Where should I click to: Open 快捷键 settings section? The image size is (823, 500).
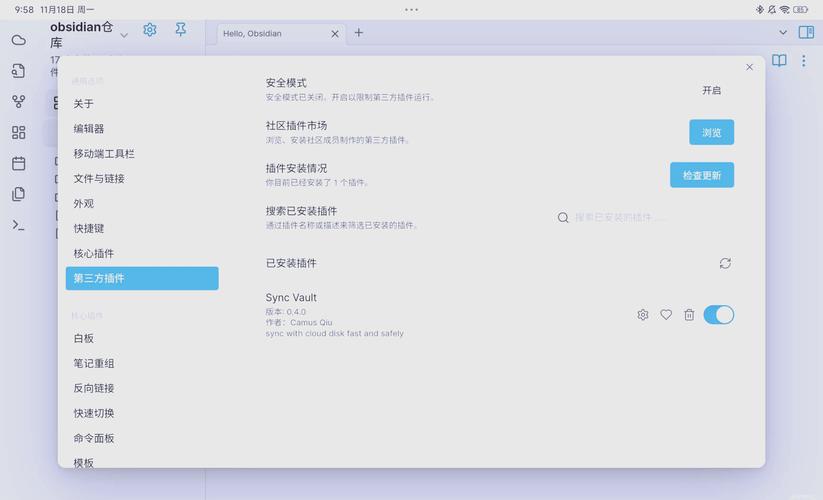[142, 228]
